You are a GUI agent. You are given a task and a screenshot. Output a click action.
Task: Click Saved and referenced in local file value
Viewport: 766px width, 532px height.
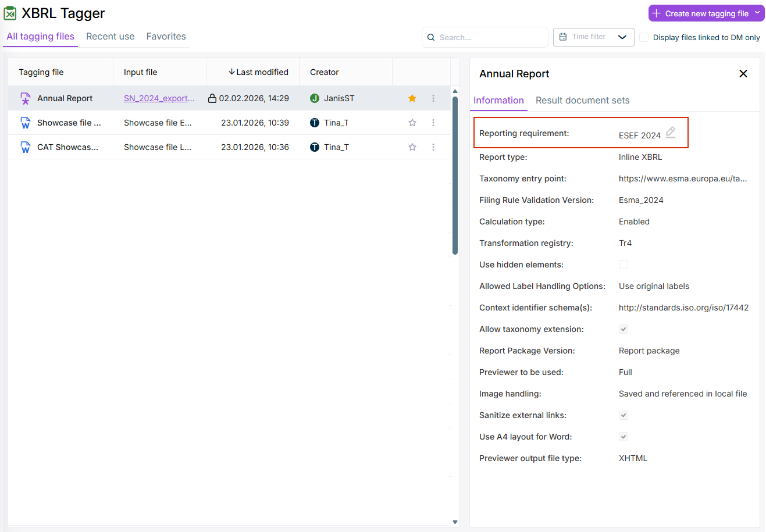coord(683,394)
